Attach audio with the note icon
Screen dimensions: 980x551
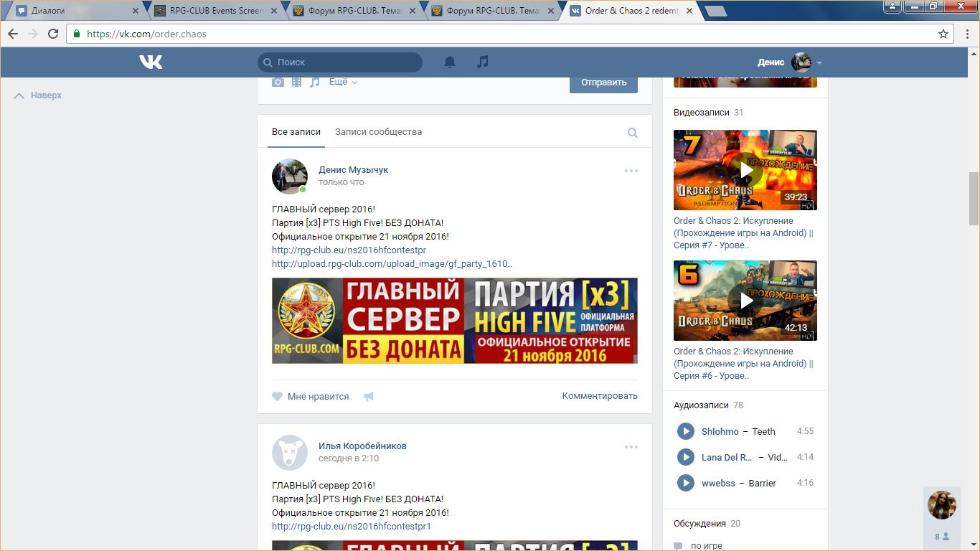(x=315, y=82)
